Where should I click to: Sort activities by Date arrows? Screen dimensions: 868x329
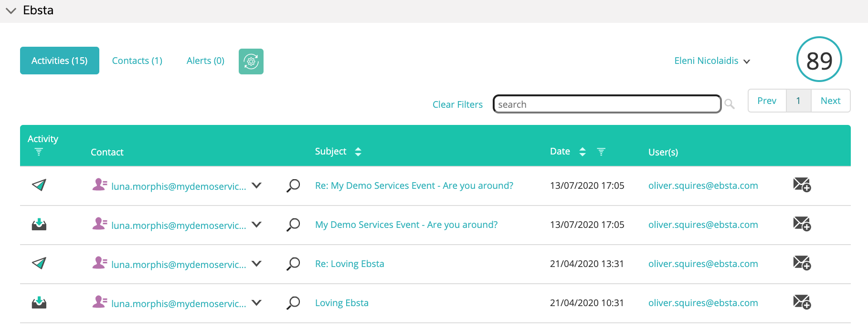tap(582, 152)
